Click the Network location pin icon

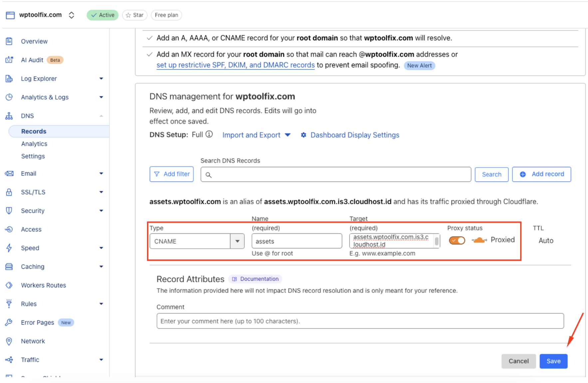9,341
